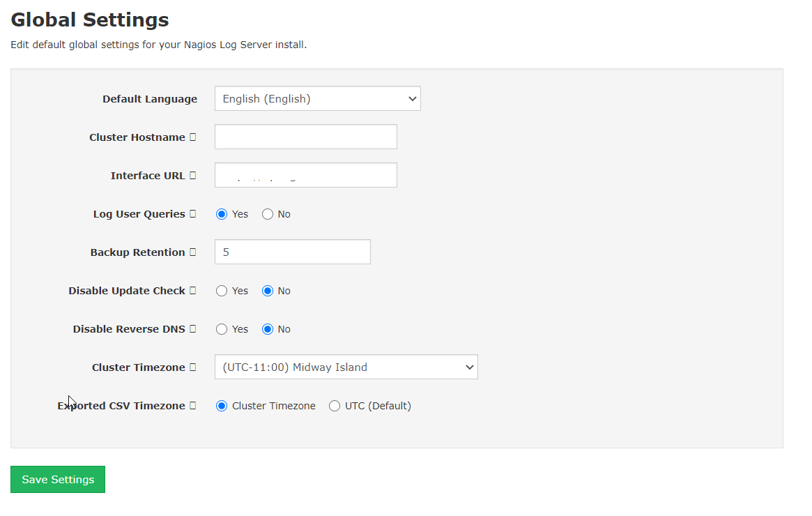812x516 pixels.
Task: Open the Default Language dropdown
Action: (x=317, y=99)
